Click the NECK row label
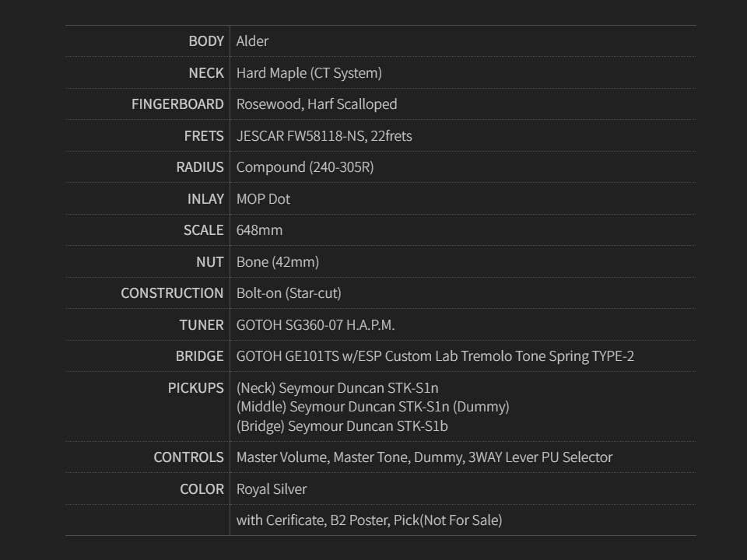 point(205,73)
